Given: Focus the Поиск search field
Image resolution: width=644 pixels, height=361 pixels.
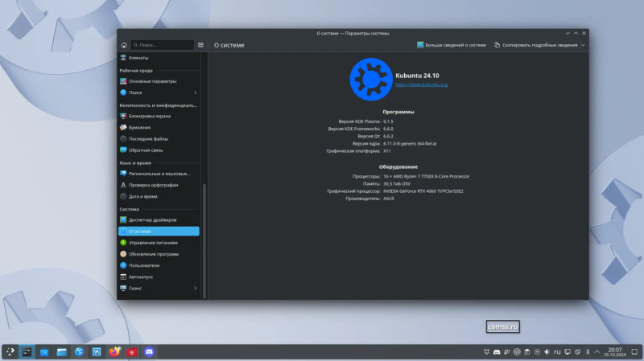Looking at the screenshot, I should pyautogui.click(x=163, y=45).
